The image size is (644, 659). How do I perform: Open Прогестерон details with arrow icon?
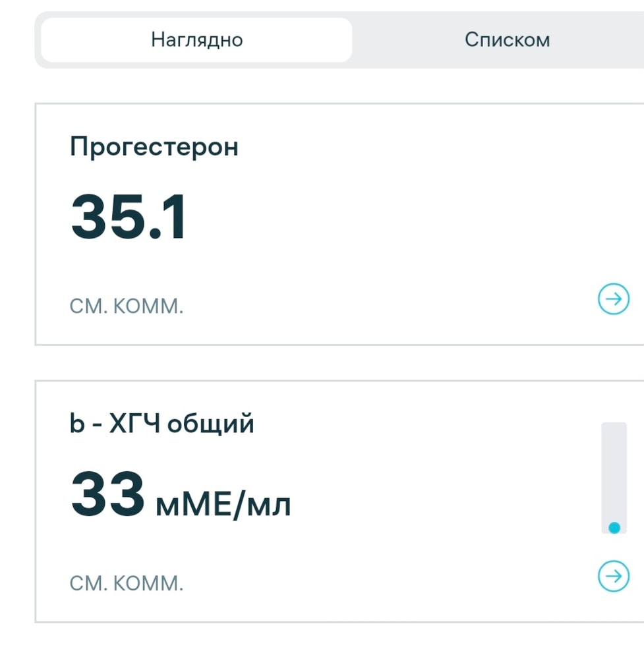pos(613,300)
